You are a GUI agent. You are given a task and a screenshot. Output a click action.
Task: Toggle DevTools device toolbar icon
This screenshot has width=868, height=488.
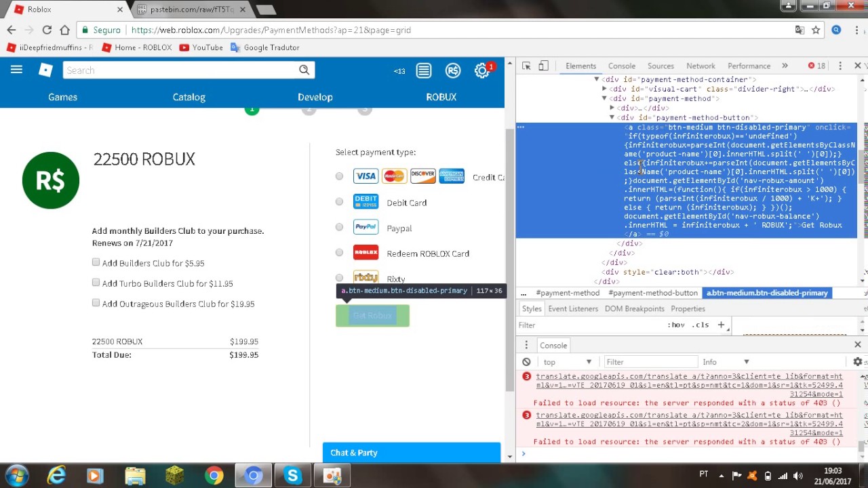pyautogui.click(x=543, y=66)
